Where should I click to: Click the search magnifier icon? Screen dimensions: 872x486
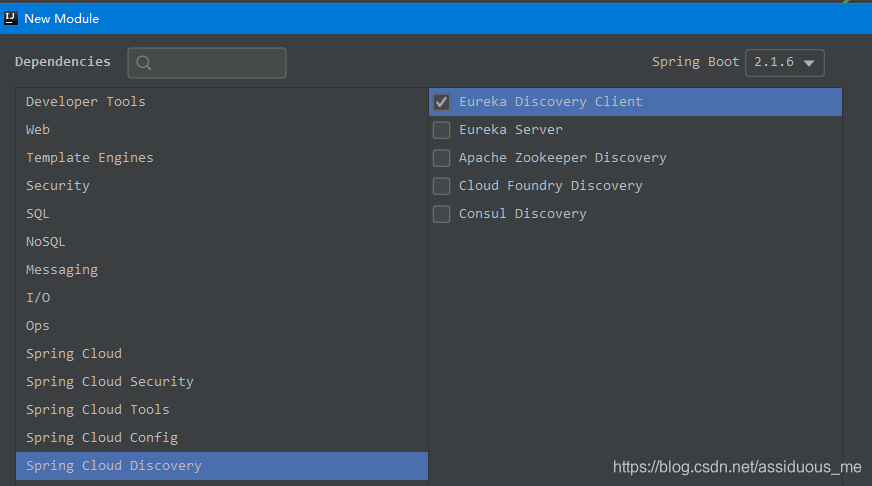click(x=143, y=63)
